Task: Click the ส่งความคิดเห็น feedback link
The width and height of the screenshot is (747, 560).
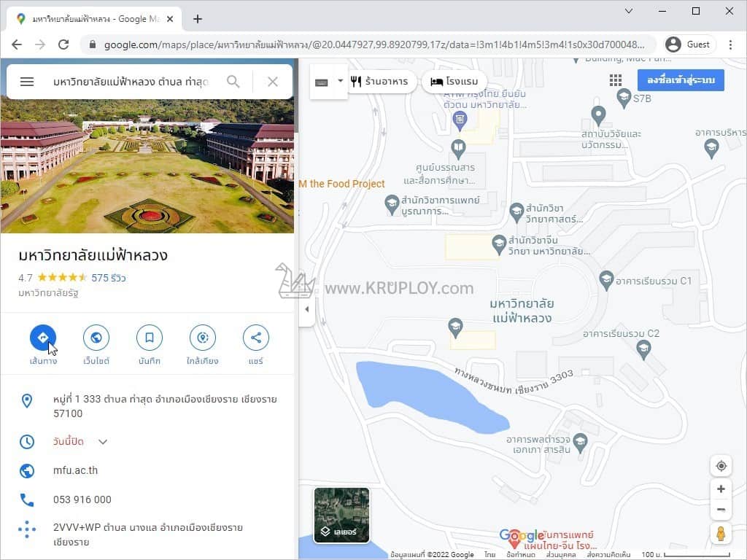Action: [x=608, y=554]
